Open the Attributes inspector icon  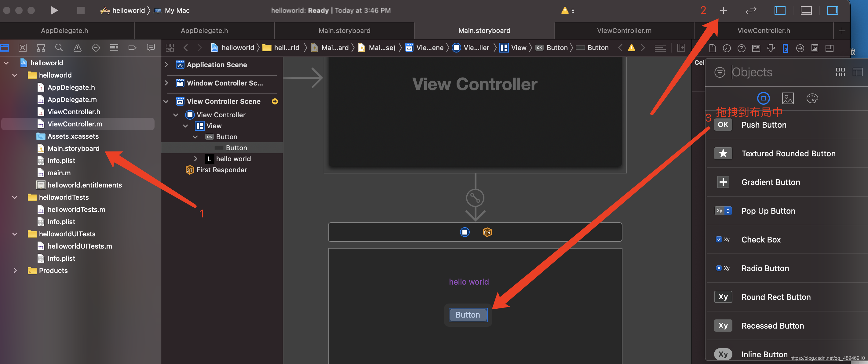(x=771, y=48)
